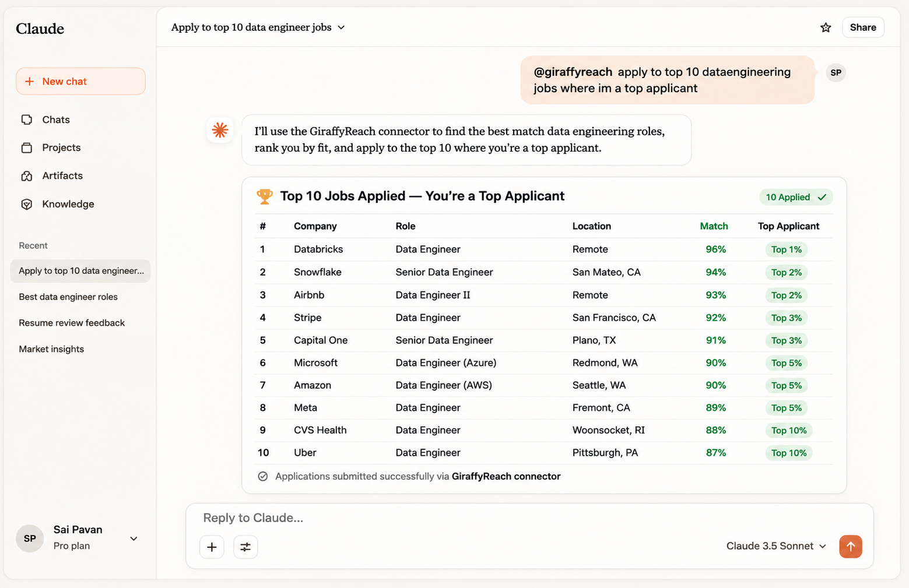909x588 pixels.
Task: Click the 10 Applied checkmark badge
Action: pos(796,197)
